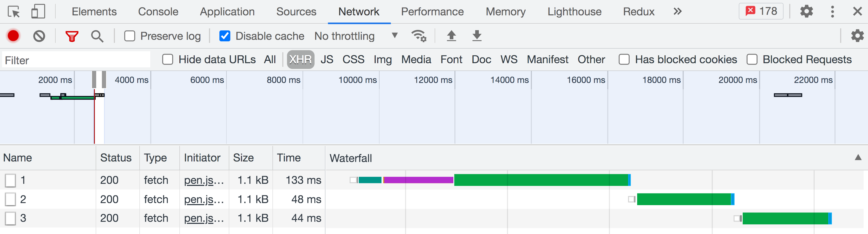Click the Filter text field
868x234 pixels.
76,60
